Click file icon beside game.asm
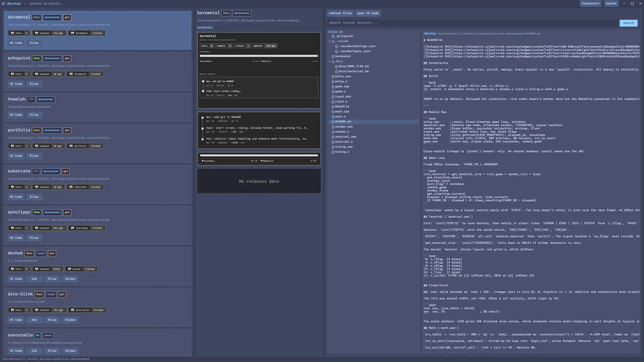 (333, 87)
